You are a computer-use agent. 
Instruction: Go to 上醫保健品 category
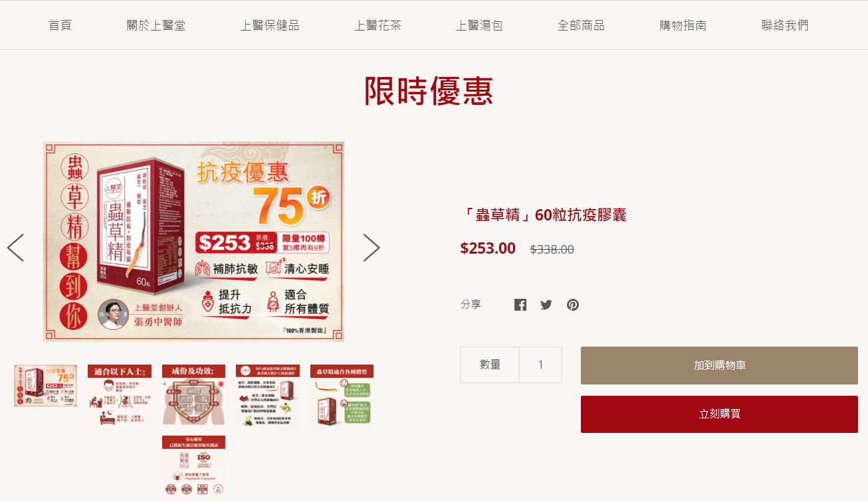[x=270, y=25]
